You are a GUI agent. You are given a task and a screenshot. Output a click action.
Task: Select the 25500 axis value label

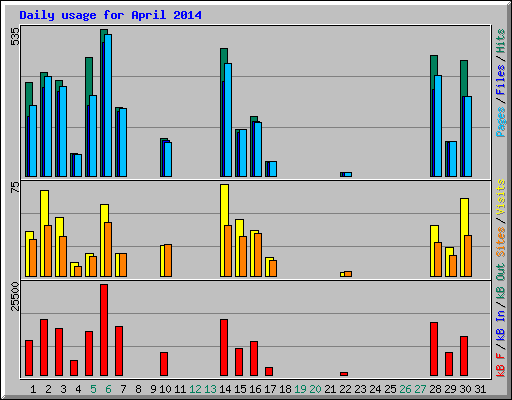[15, 297]
